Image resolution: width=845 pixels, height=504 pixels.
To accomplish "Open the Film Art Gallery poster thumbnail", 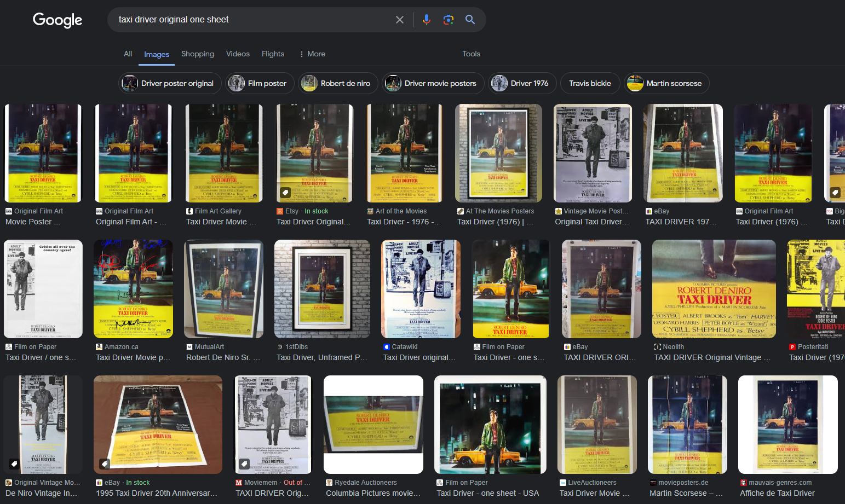I will coord(224,153).
